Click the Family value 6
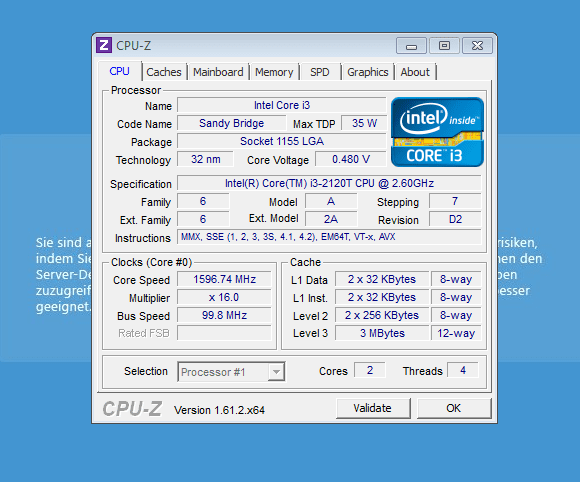 coord(203,201)
